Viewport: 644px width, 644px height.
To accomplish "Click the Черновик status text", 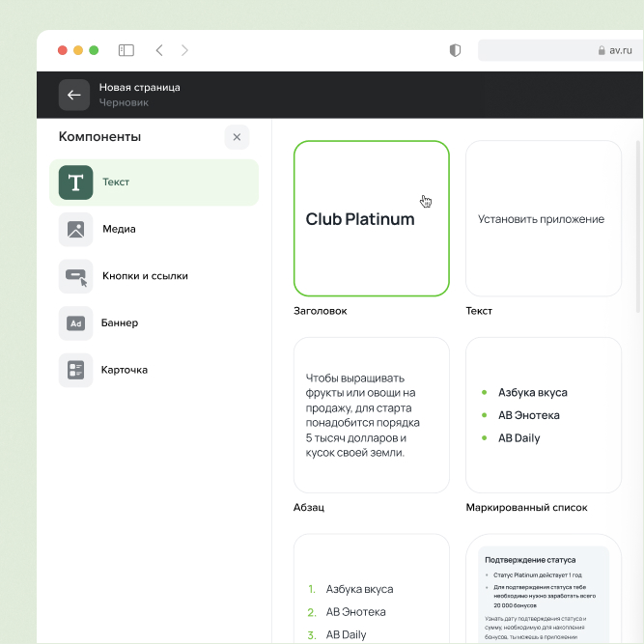I will pyautogui.click(x=124, y=102).
